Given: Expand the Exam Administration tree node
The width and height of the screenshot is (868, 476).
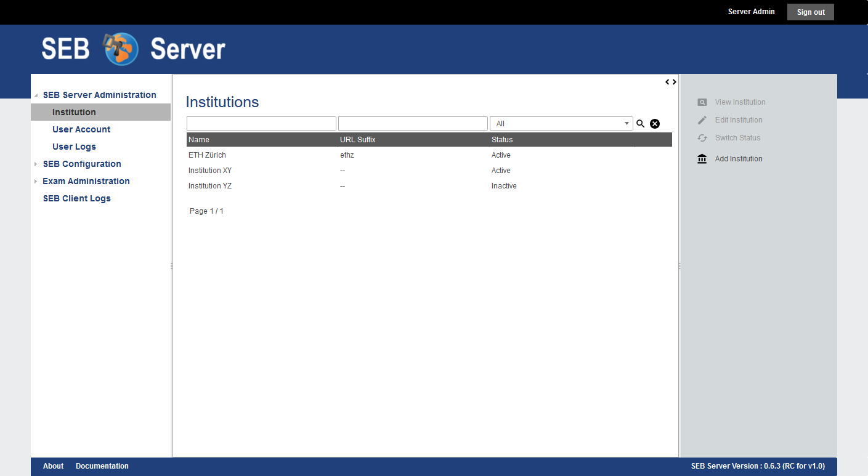Looking at the screenshot, I should [x=36, y=182].
